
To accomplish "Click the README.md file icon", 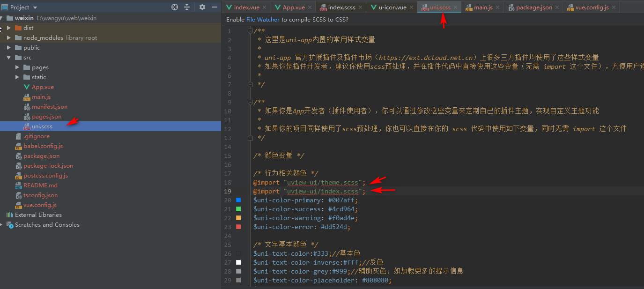I will pos(19,185).
